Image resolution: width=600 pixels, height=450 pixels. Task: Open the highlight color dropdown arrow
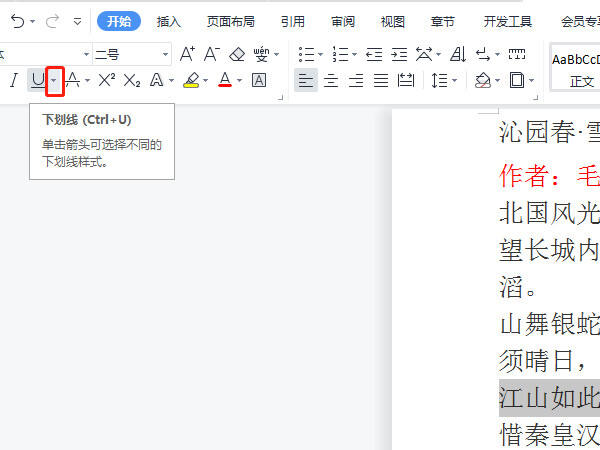[205, 80]
